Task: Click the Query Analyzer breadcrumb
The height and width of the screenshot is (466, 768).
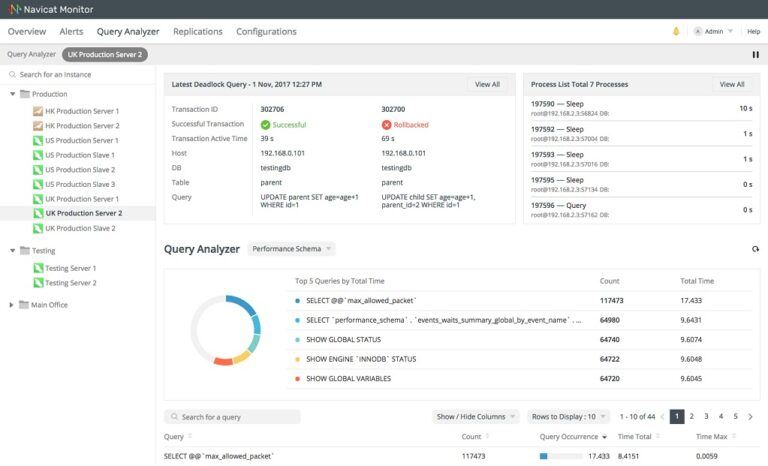Action: pyautogui.click(x=31, y=54)
